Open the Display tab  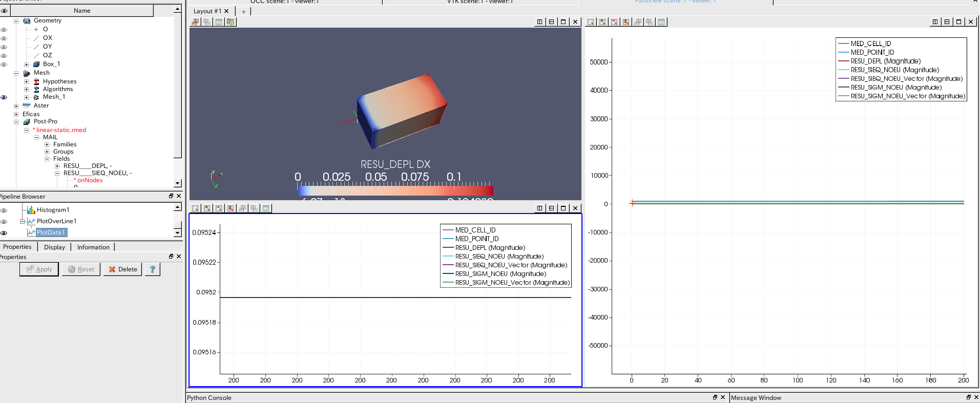(54, 247)
